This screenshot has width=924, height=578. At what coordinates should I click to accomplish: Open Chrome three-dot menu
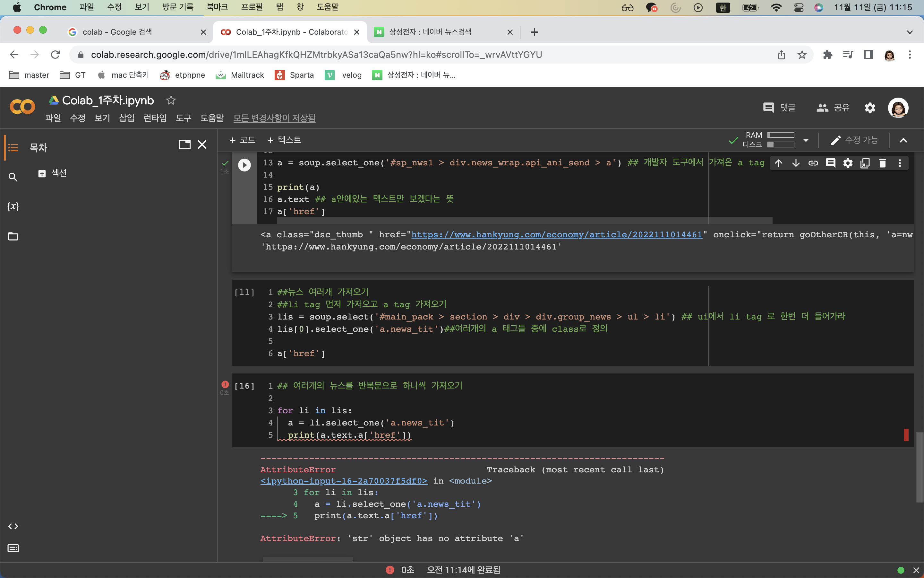point(910,55)
